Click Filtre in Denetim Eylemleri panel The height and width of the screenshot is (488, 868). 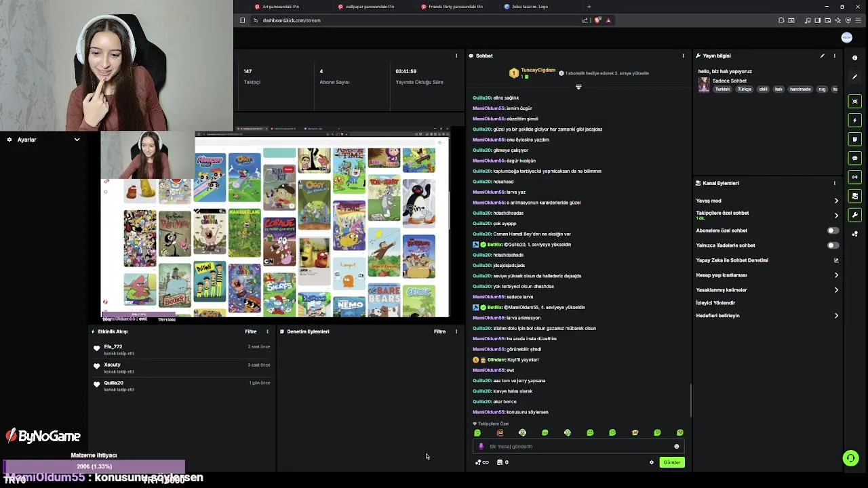(440, 331)
